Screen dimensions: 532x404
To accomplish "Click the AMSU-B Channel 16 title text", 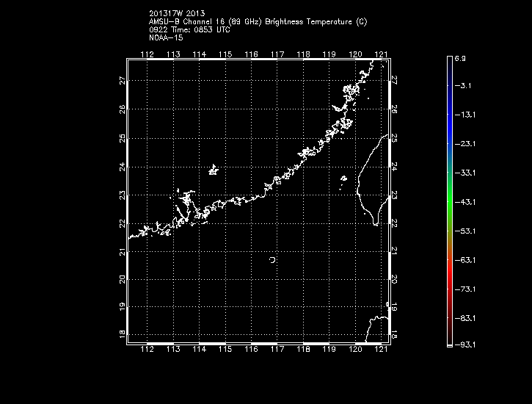I will click(258, 21).
